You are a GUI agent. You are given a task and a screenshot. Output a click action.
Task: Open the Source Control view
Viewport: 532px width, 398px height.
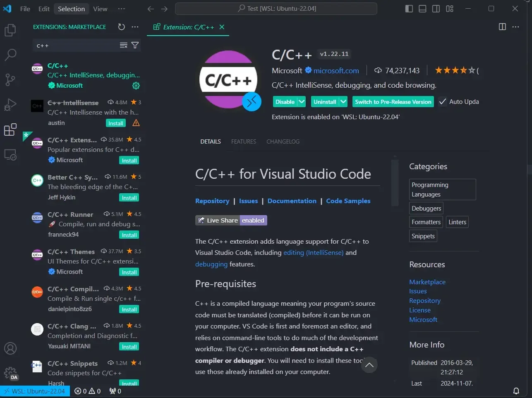point(11,80)
